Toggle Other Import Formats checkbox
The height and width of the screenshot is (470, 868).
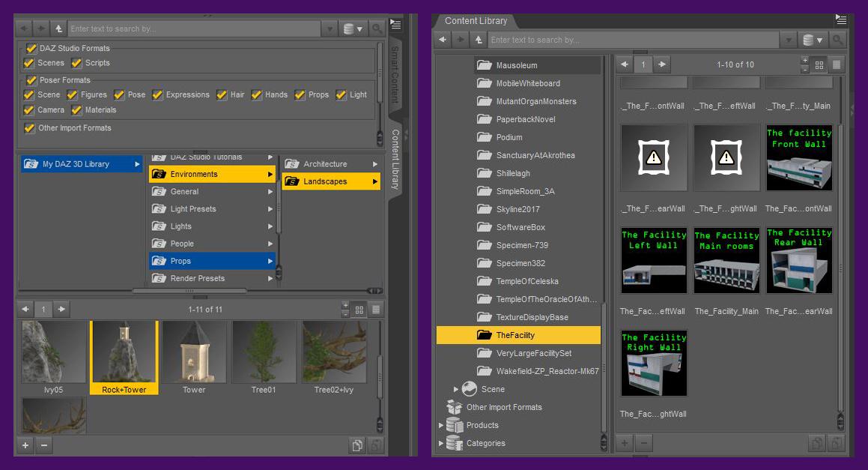coord(30,128)
